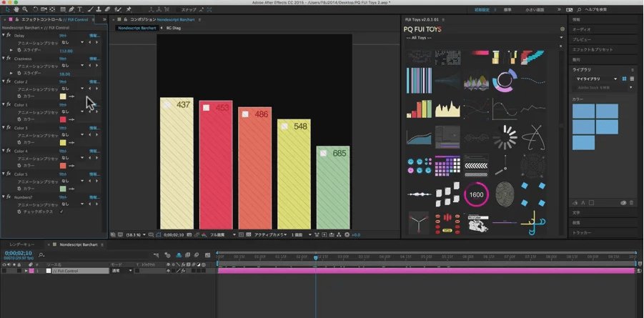The width and height of the screenshot is (644, 318).
Task: Toggle the Frame Blending icon in timeline header
Action: click(x=188, y=255)
